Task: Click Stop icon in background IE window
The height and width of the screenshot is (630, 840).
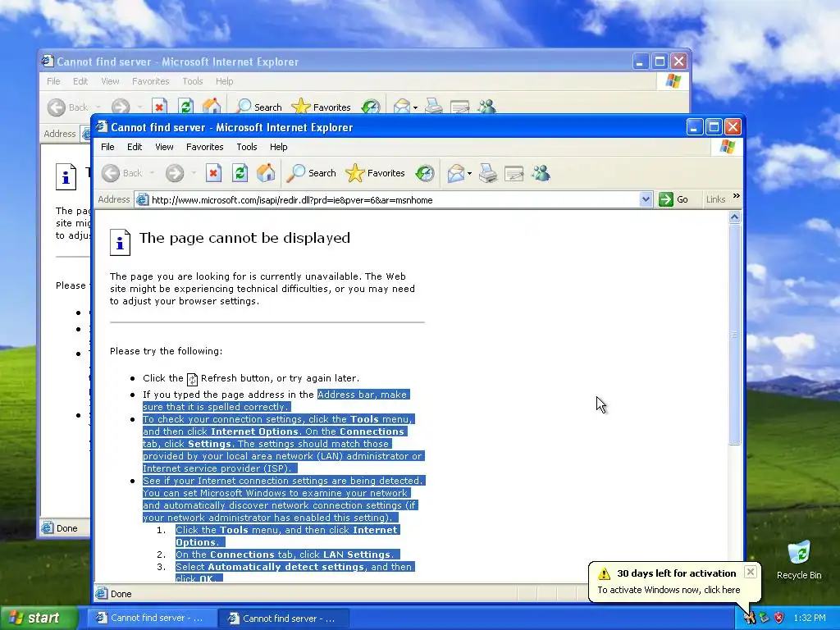Action: click(159, 107)
